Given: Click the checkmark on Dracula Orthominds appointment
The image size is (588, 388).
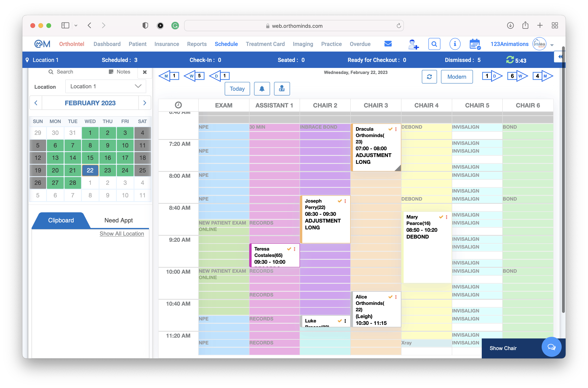Looking at the screenshot, I should [390, 129].
